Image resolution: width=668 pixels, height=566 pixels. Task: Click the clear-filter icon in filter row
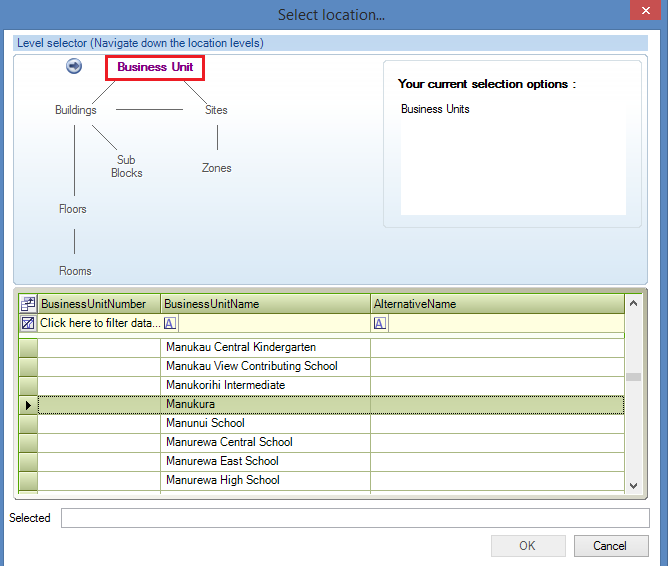pyautogui.click(x=28, y=323)
